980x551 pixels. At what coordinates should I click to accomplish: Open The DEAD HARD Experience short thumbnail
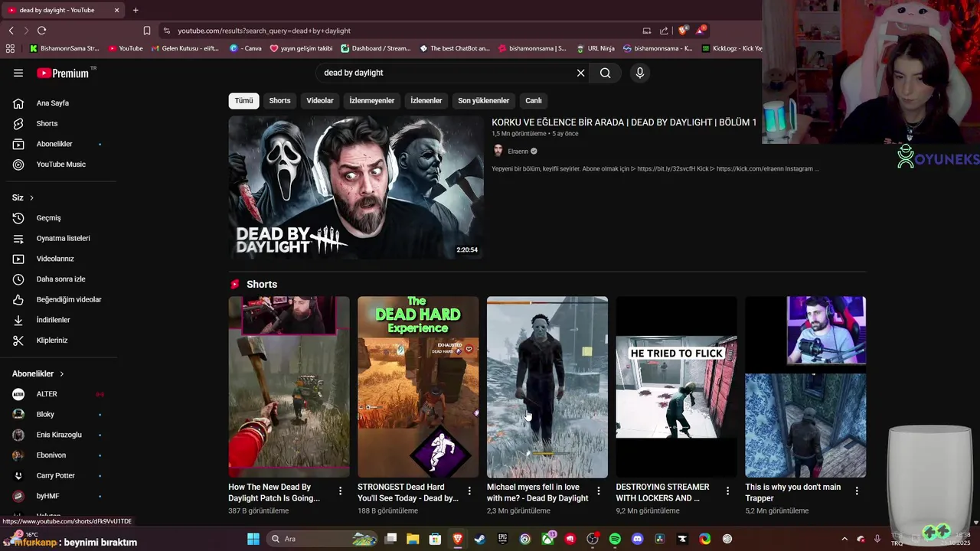(x=418, y=387)
